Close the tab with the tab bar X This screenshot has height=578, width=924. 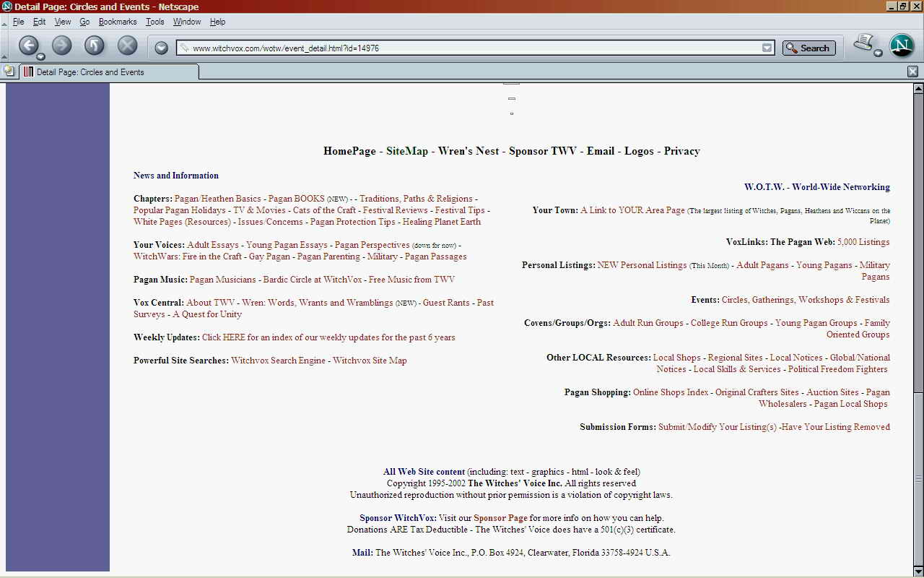coord(912,72)
